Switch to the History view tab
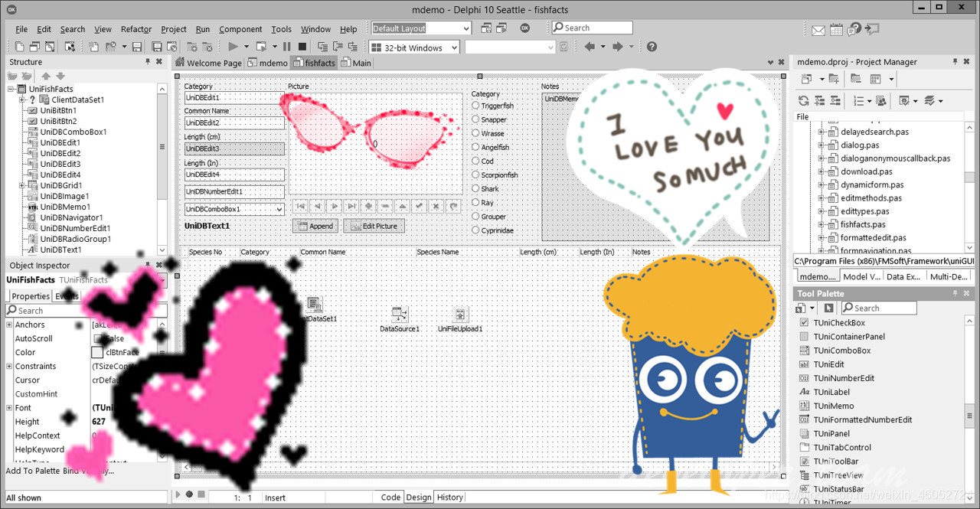Image resolution: width=980 pixels, height=509 pixels. [x=449, y=497]
